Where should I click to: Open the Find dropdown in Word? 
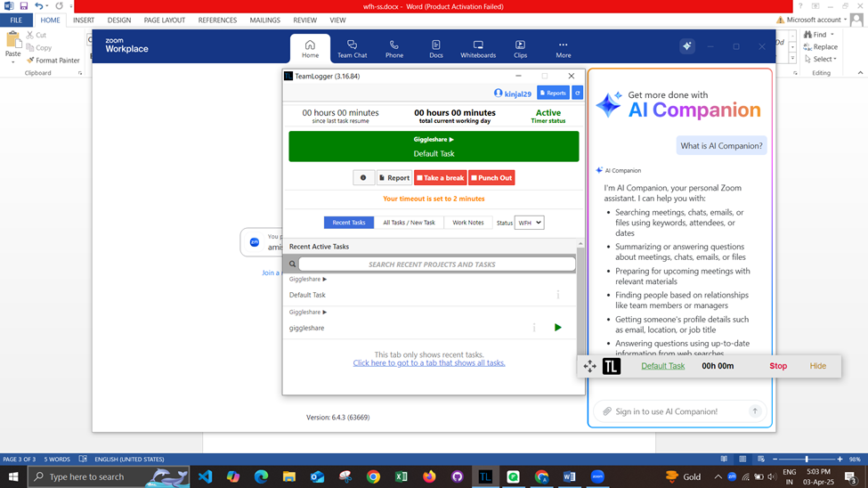pyautogui.click(x=819, y=35)
